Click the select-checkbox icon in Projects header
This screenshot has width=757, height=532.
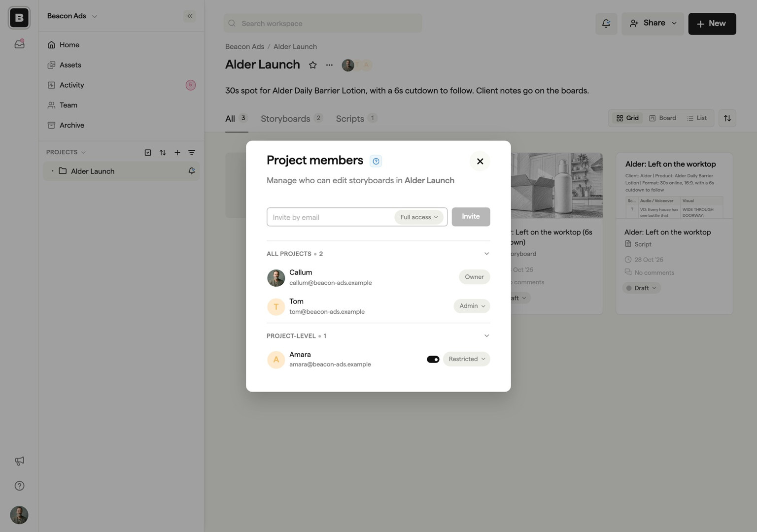tap(148, 152)
